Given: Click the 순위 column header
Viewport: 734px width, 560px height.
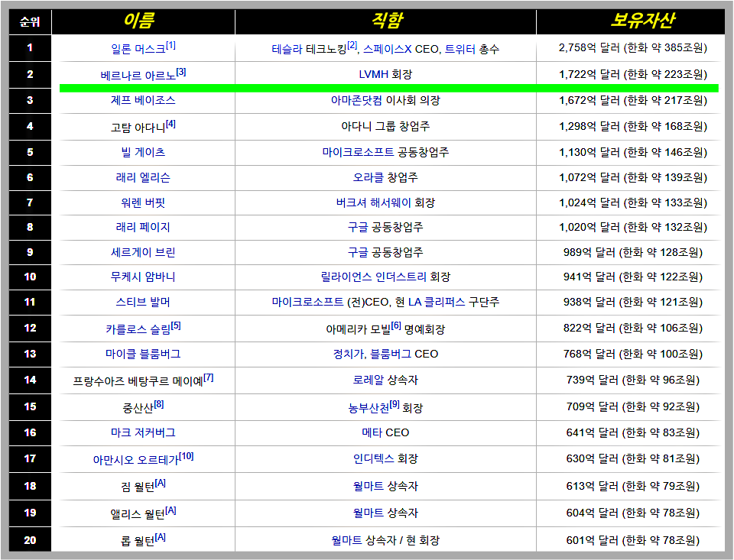Looking at the screenshot, I should click(30, 21).
